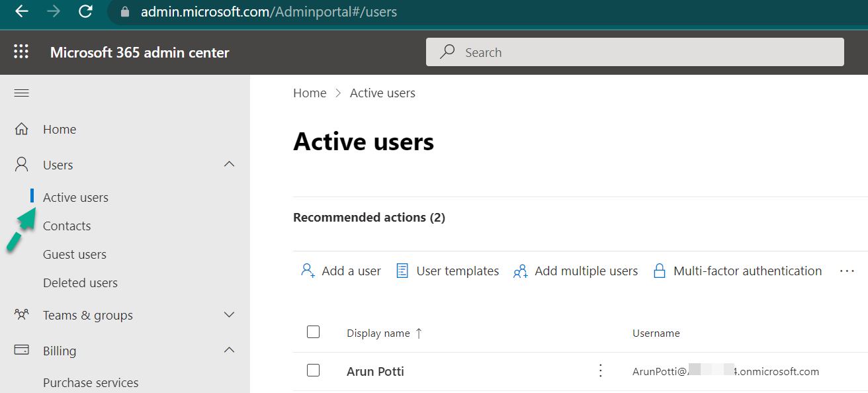Click the Add multiple users icon

click(520, 271)
